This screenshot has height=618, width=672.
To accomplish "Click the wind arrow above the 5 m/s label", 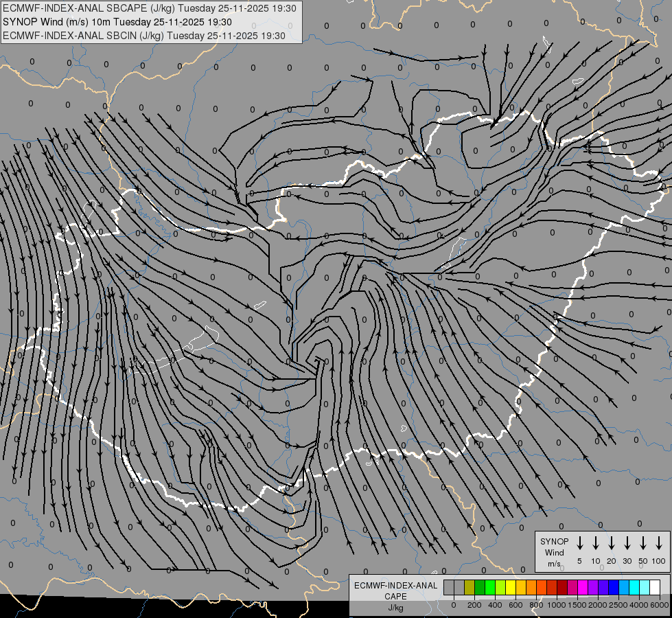I will 580,543.
